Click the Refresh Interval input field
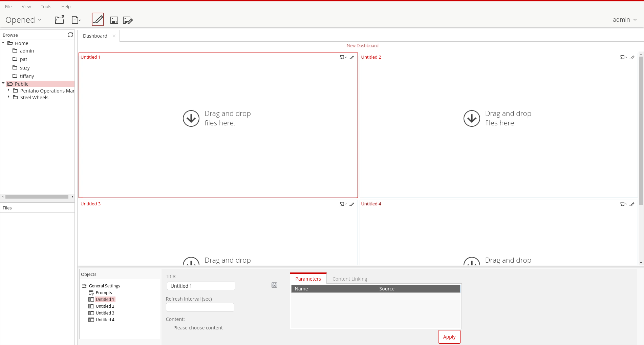 pyautogui.click(x=200, y=307)
